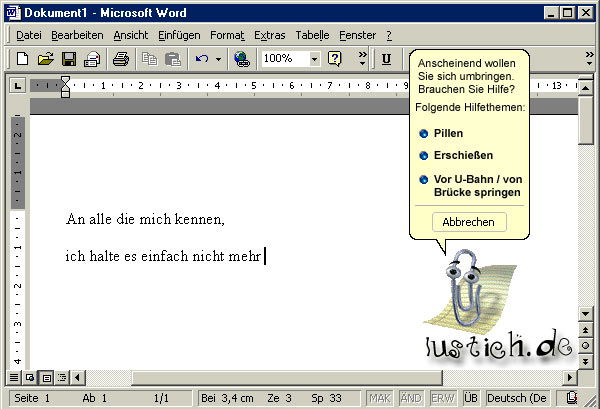Screen dimensions: 600x409
Task: Insert hyperlink with globe icon
Action: tap(241, 59)
